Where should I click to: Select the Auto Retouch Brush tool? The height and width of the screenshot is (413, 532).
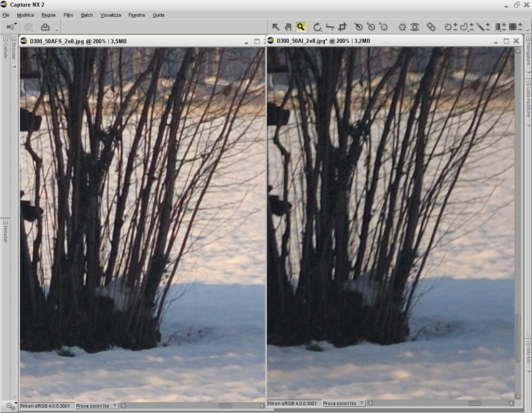[x=431, y=27]
